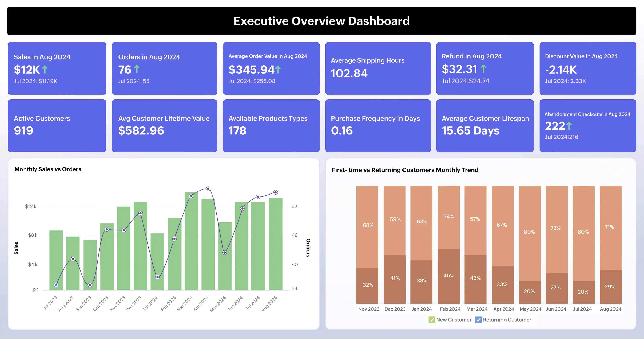Select the Aug 2024 orders line data point
The width and height of the screenshot is (644, 339).
[x=276, y=192]
